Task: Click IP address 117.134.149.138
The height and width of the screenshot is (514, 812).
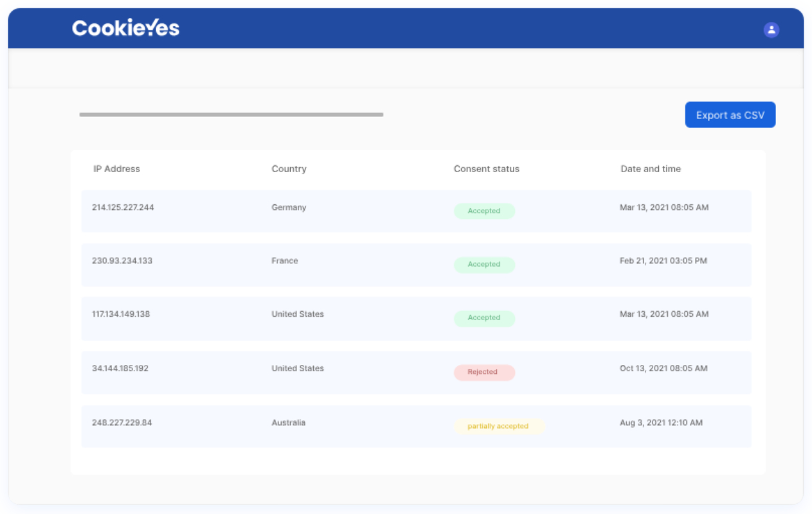Action: click(x=121, y=314)
